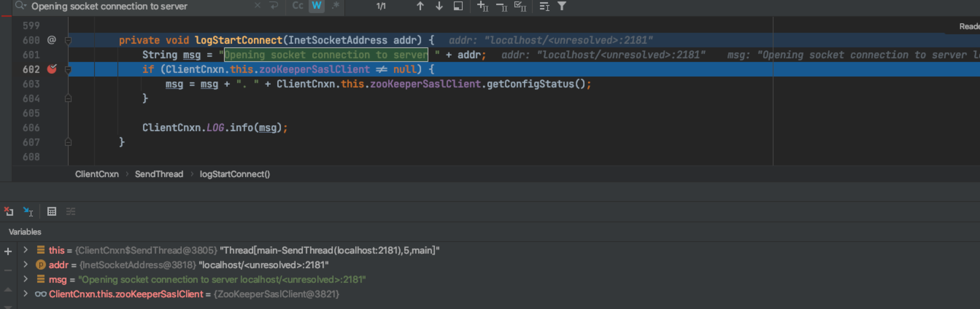Screen dimensions: 980x309
Task: Go to previous search occurrence arrow
Action: pyautogui.click(x=420, y=6)
